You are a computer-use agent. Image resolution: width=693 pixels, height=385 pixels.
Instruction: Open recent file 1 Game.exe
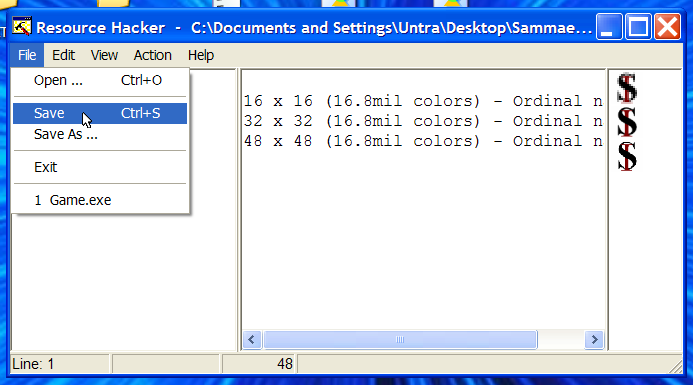coord(100,200)
